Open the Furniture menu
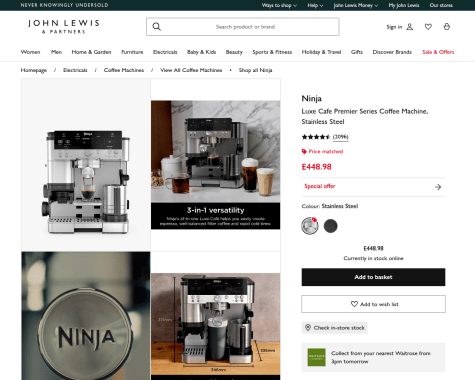The height and width of the screenshot is (380, 475). coord(132,52)
